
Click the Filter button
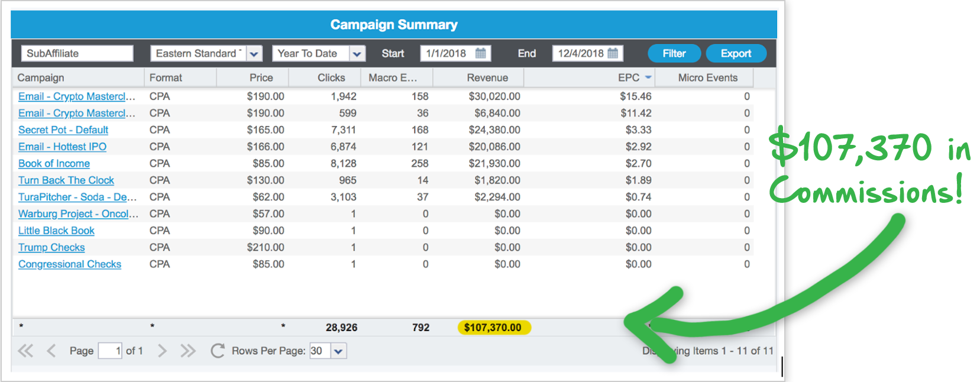[x=674, y=53]
